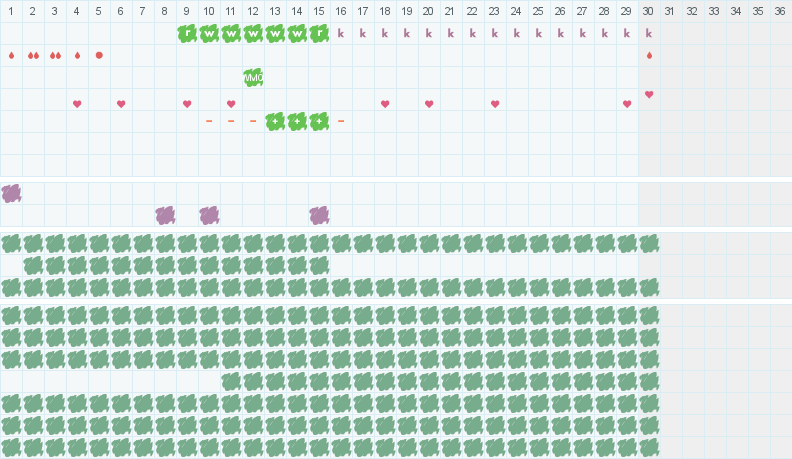Click the purple scribble mark on day 8

coord(165,215)
